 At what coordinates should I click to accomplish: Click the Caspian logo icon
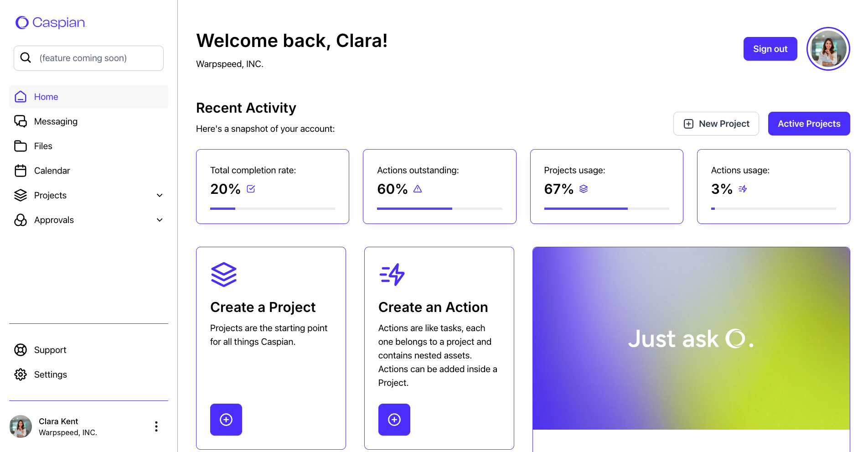point(22,22)
